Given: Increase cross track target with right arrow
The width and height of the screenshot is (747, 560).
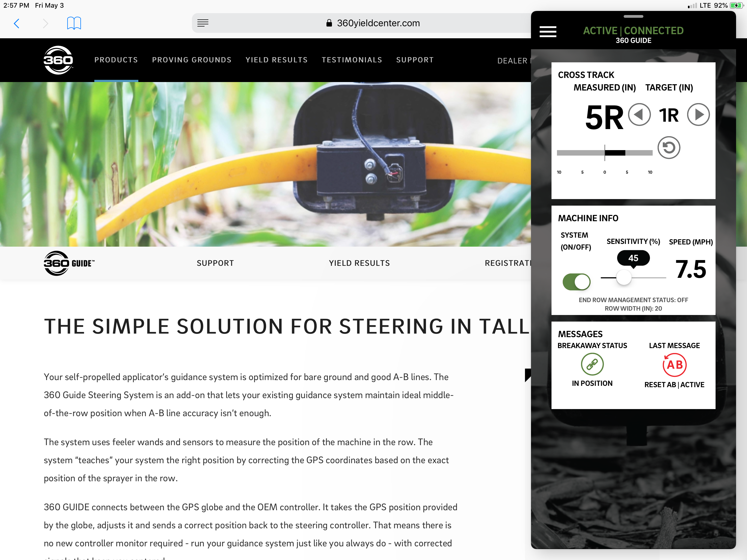Looking at the screenshot, I should tap(698, 115).
